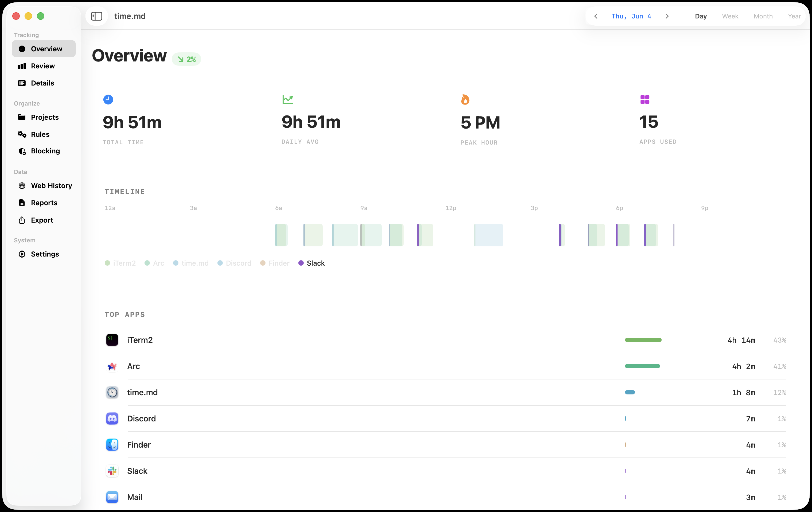This screenshot has height=512, width=812.
Task: Click the green Daily Avg chart icon
Action: coord(288,99)
